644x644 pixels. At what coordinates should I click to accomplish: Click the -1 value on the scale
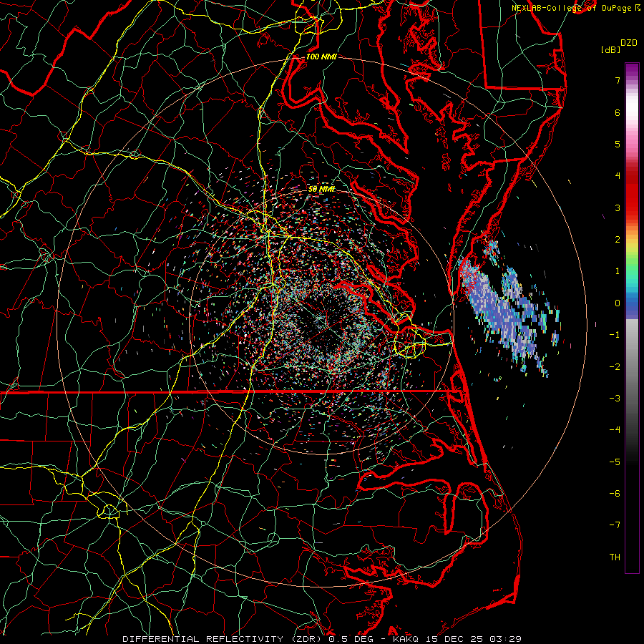(x=615, y=335)
